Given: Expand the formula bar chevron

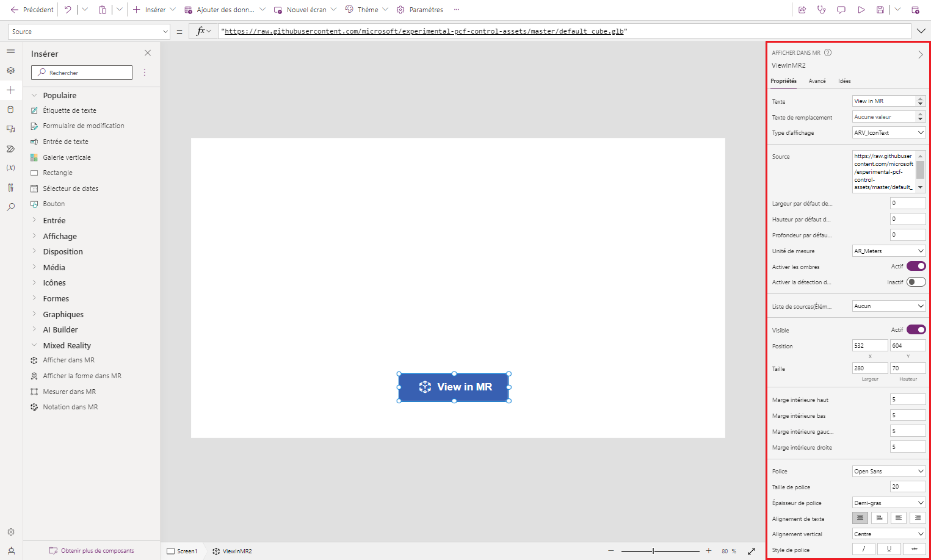Looking at the screenshot, I should [x=921, y=31].
